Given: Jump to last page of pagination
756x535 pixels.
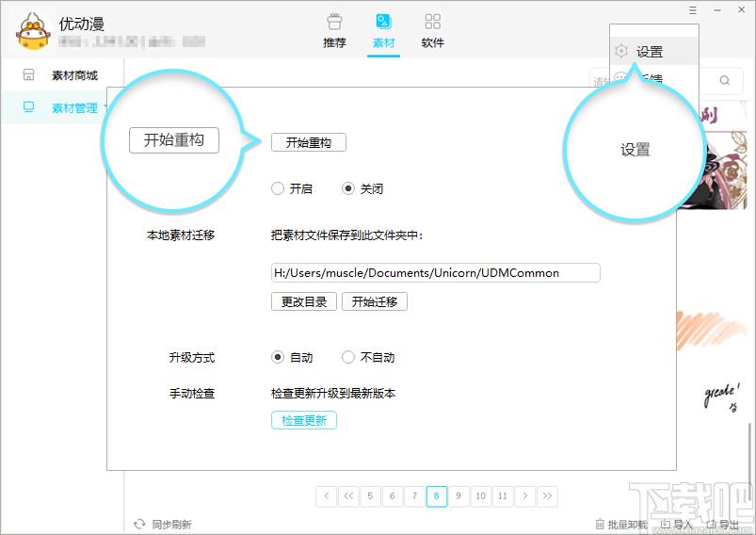Looking at the screenshot, I should tap(547, 495).
